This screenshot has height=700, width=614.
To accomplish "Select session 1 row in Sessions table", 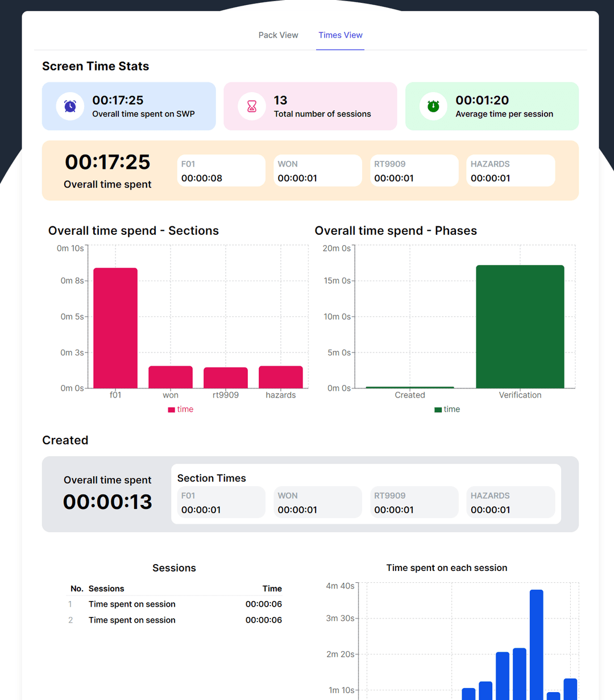I will (175, 604).
